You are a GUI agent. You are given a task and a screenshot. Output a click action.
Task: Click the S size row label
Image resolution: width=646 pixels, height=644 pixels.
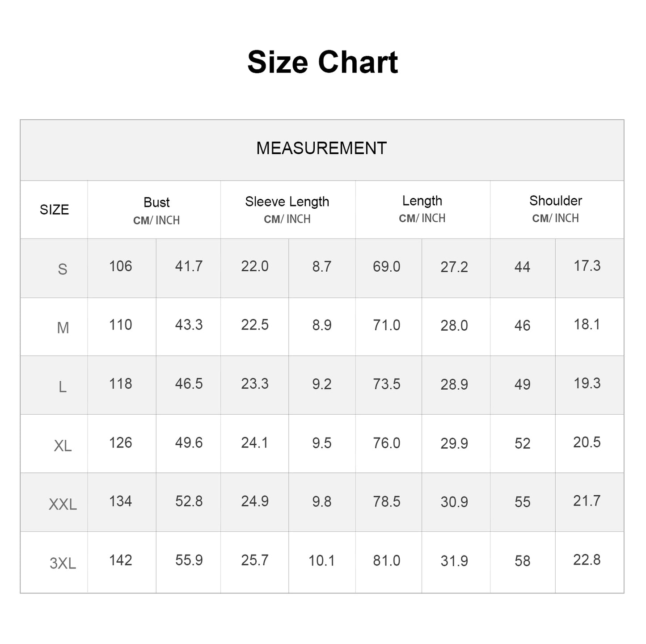(63, 269)
